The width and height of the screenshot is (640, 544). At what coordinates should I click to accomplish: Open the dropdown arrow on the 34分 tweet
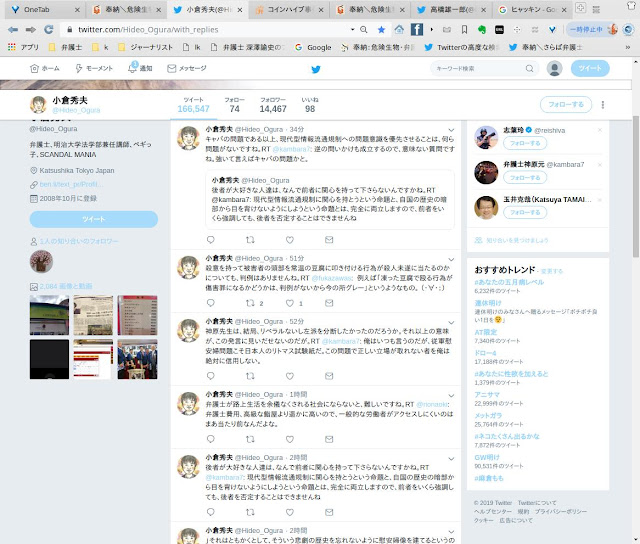(451, 130)
